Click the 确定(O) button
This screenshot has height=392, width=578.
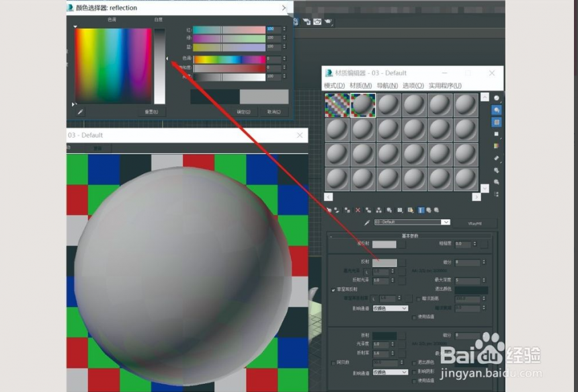[244, 112]
